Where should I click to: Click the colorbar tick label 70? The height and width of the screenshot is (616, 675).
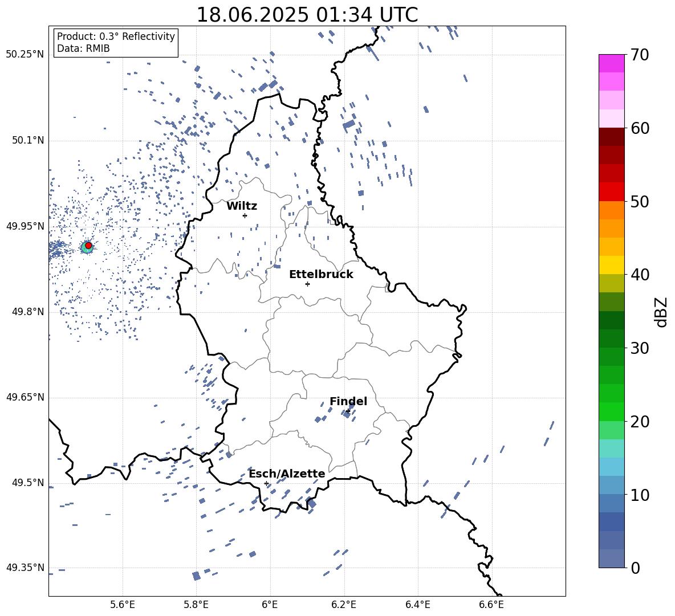[640, 55]
